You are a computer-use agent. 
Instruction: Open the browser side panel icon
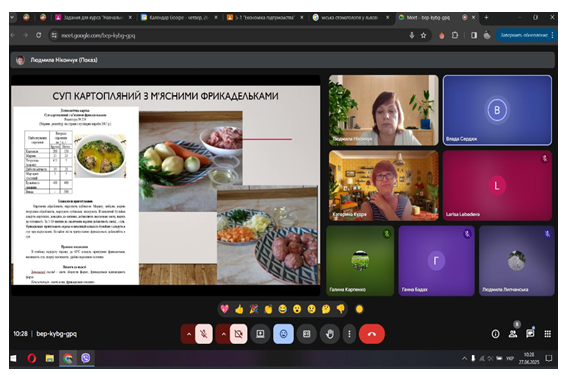click(474, 35)
